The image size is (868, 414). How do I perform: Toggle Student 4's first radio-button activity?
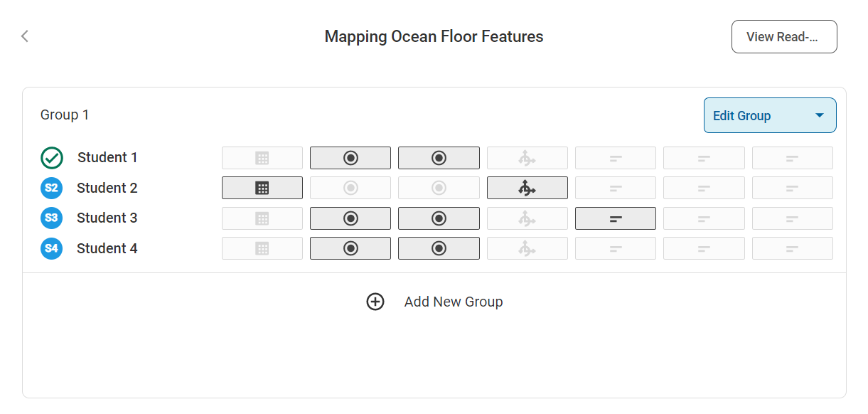(350, 249)
